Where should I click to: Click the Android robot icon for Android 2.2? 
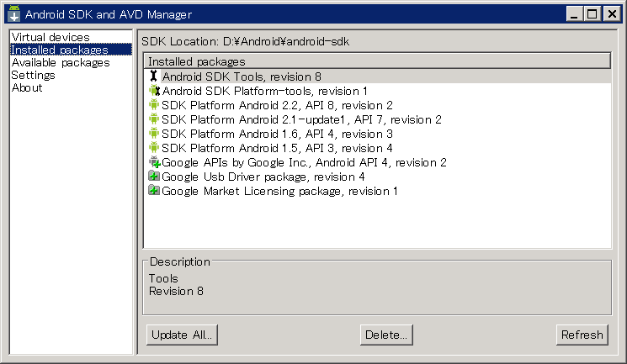click(153, 105)
